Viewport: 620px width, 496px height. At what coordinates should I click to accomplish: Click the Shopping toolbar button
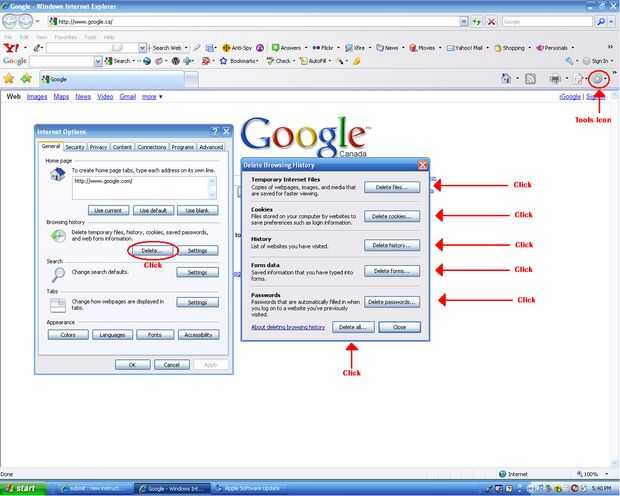pyautogui.click(x=510, y=48)
